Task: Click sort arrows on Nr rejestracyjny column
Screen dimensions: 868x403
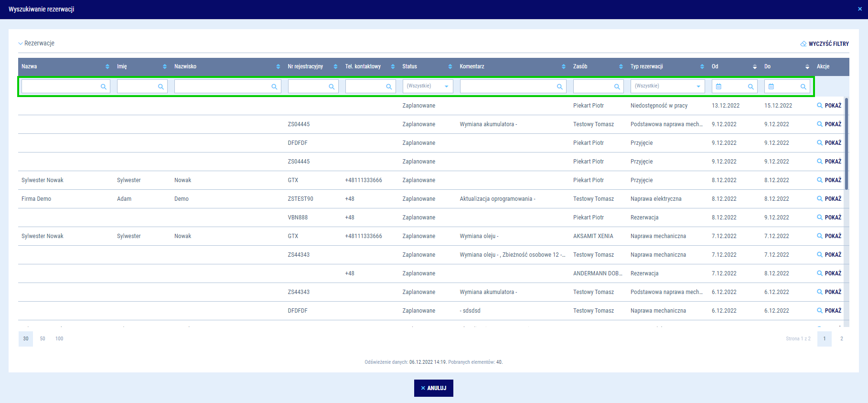Action: [335, 66]
